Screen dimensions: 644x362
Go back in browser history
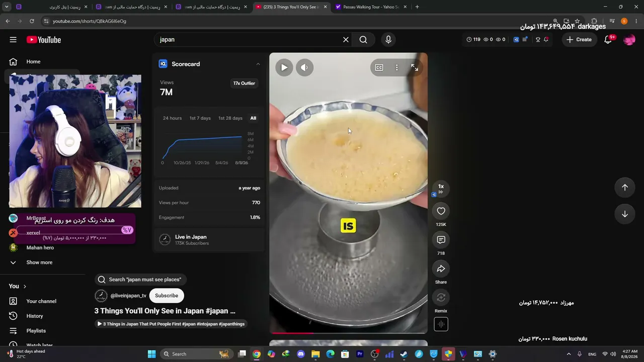8,21
